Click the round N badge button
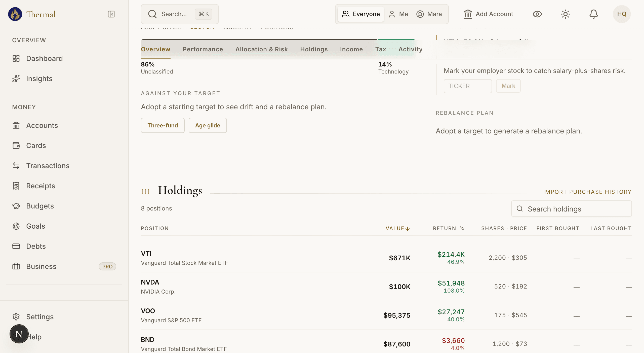 pyautogui.click(x=19, y=334)
